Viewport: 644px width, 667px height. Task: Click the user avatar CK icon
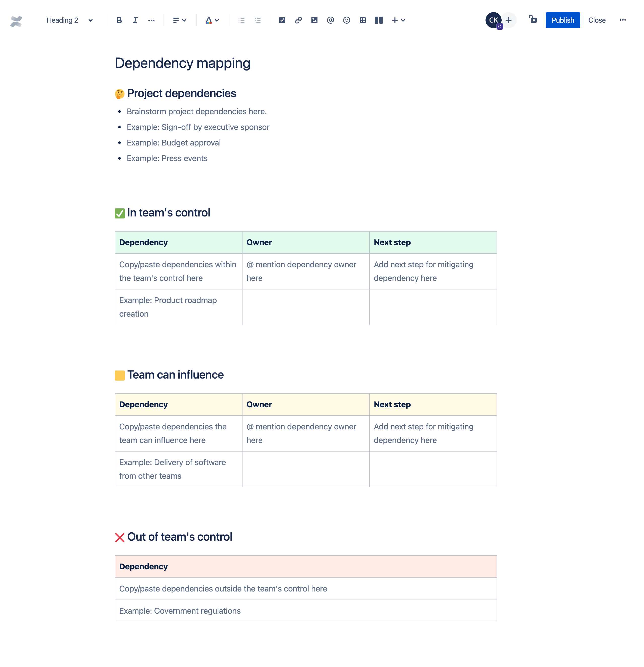click(x=492, y=20)
